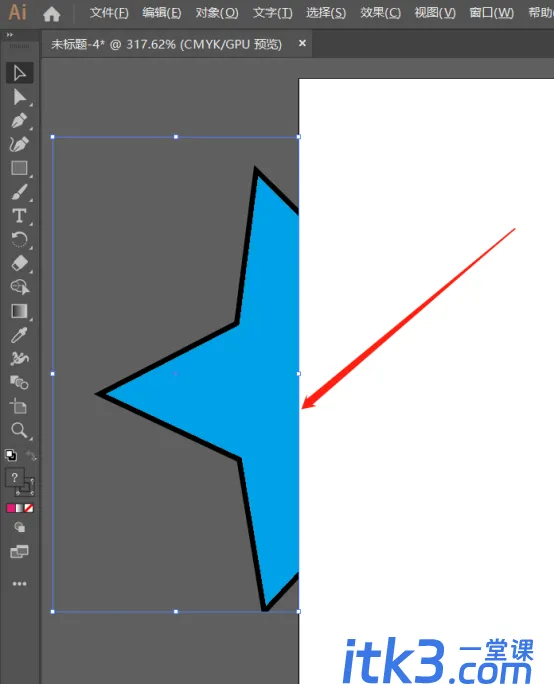Activate the Paintbrush tool
The image size is (554, 685).
pyautogui.click(x=19, y=192)
